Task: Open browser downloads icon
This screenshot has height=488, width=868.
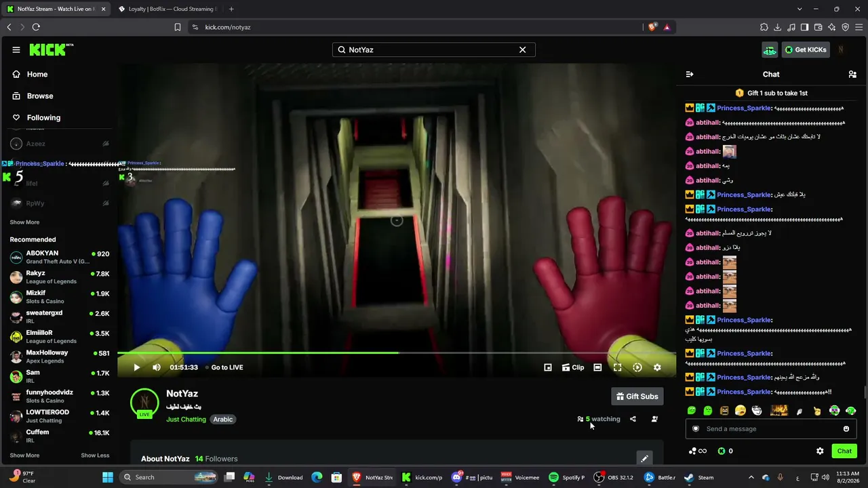Action: [x=778, y=27]
